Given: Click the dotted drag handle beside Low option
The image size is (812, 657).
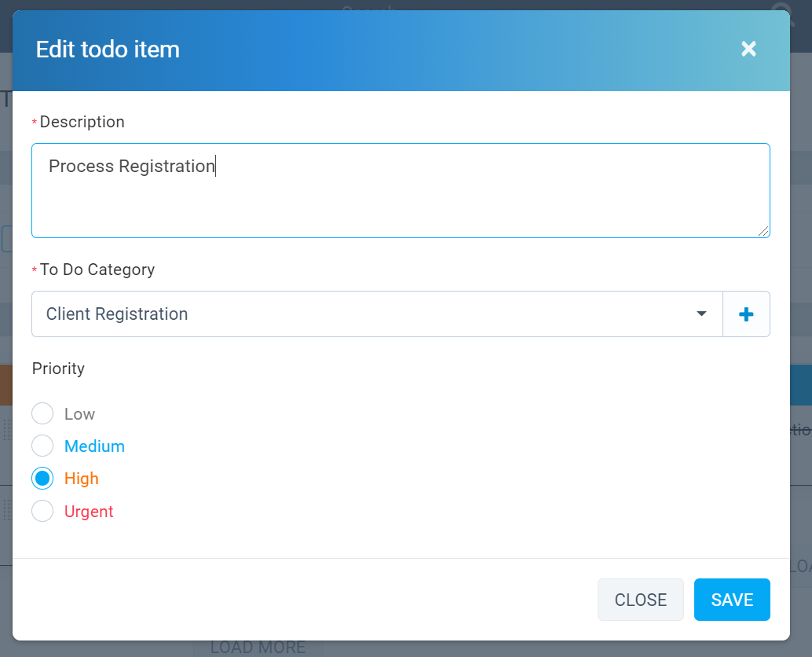Looking at the screenshot, I should pyautogui.click(x=7, y=429).
